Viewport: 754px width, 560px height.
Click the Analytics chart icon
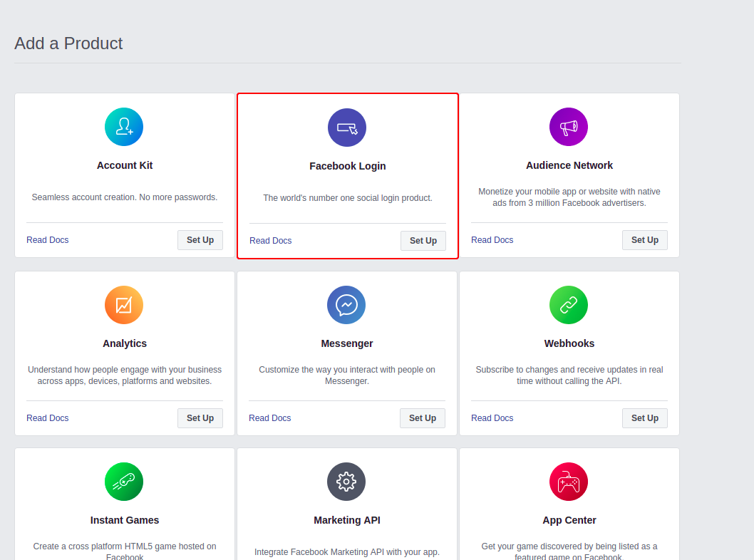click(x=124, y=305)
